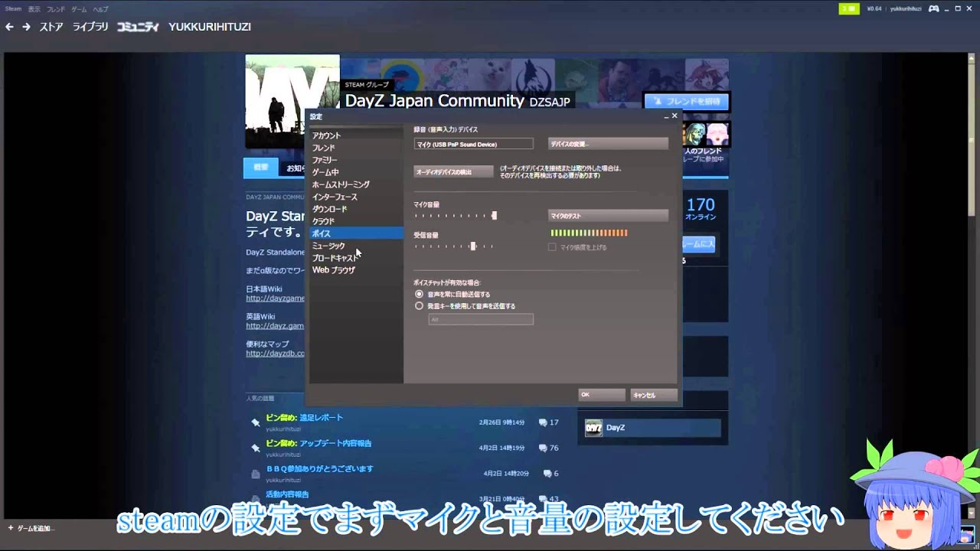Viewport: 980px width, 551px height.
Task: Open the 表示 menu
Action: point(34,9)
